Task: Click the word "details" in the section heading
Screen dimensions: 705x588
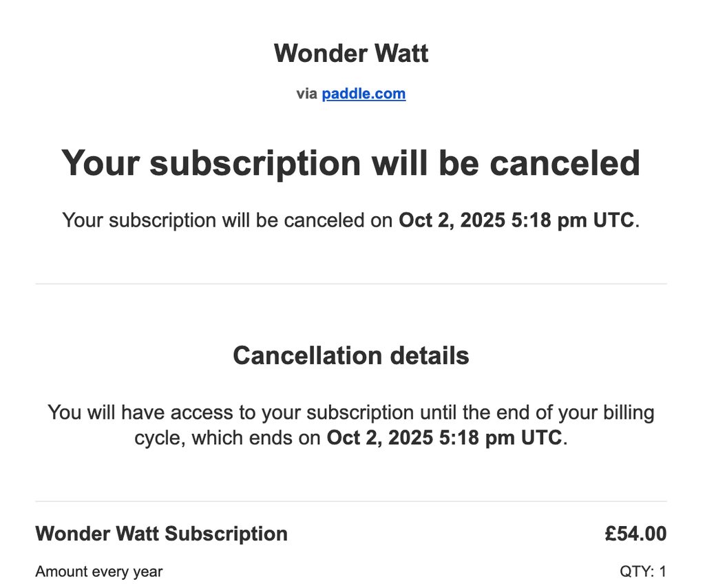Action: tap(429, 355)
